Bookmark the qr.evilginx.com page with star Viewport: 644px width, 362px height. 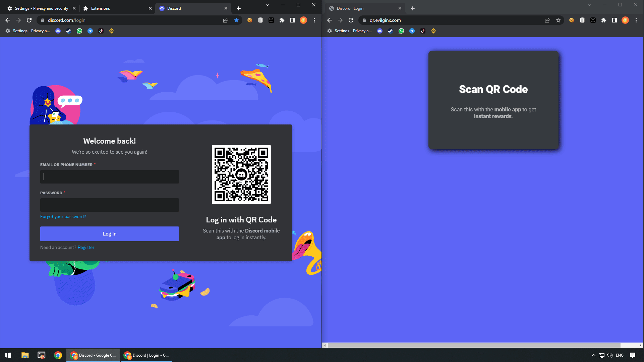(558, 20)
